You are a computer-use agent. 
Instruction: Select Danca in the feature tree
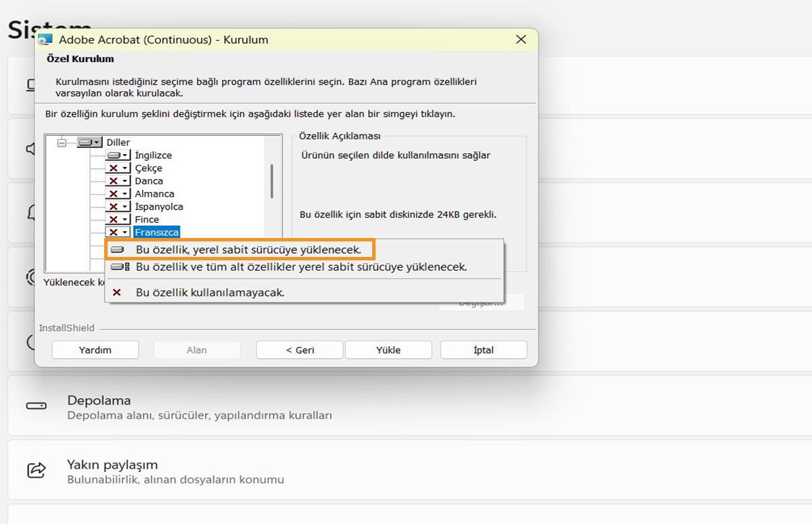click(x=149, y=181)
